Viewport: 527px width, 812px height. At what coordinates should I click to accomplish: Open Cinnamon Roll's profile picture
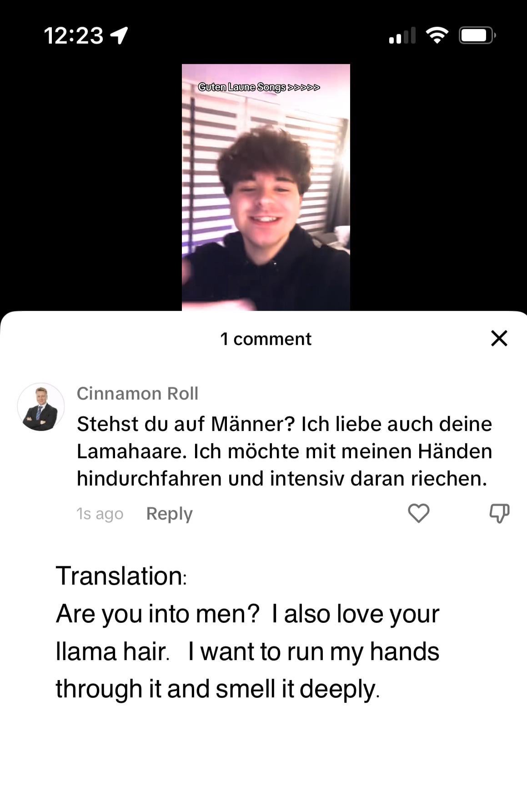coord(41,406)
